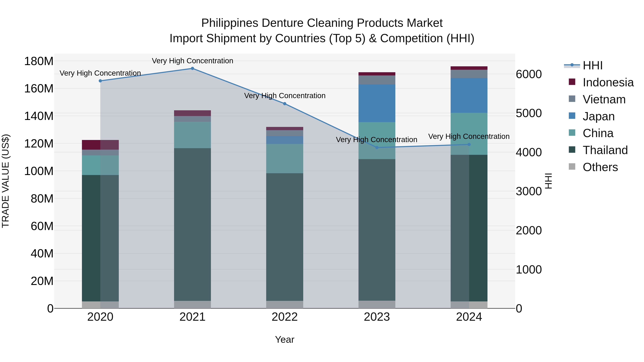Click the chart title 'Philippines Denture Cleaning Products Market'
The width and height of the screenshot is (644, 362).
coord(322,23)
